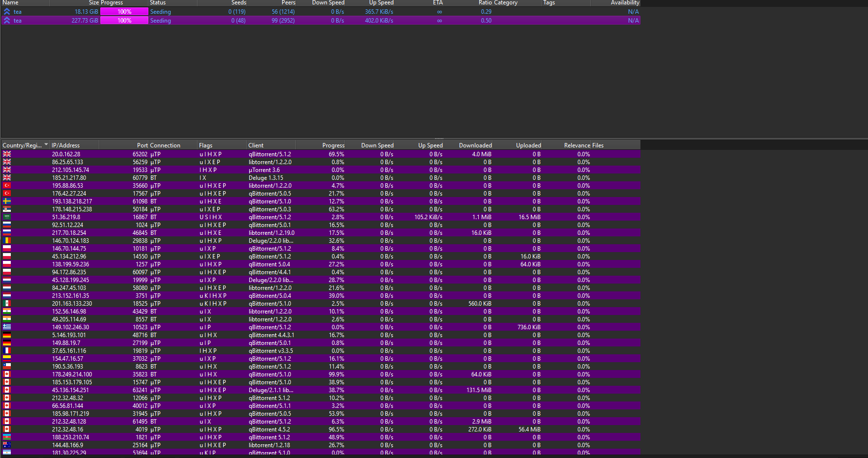Click the Chile flag in the 190.5.36.193 row
Viewport: 868px width, 458px height.
tap(7, 366)
